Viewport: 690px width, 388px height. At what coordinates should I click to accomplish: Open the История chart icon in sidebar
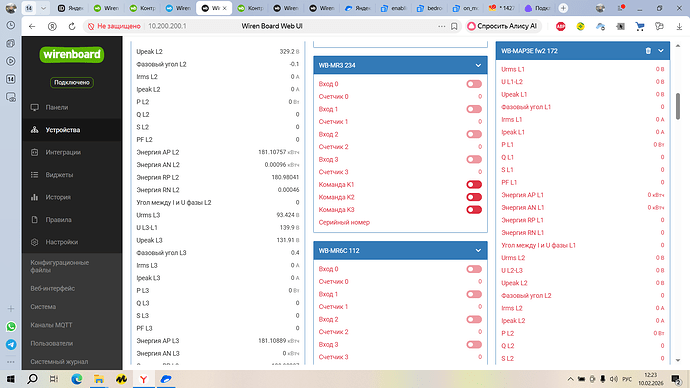tap(35, 197)
